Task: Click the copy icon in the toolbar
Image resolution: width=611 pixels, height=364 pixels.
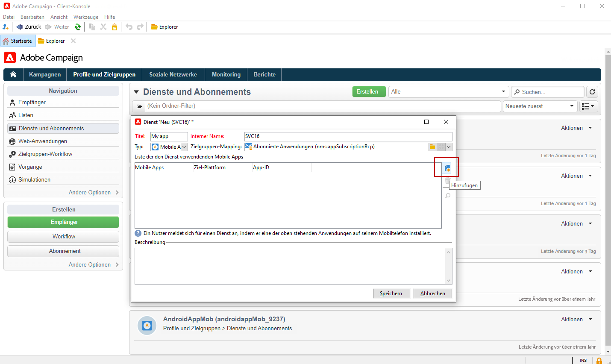Action: tap(92, 27)
